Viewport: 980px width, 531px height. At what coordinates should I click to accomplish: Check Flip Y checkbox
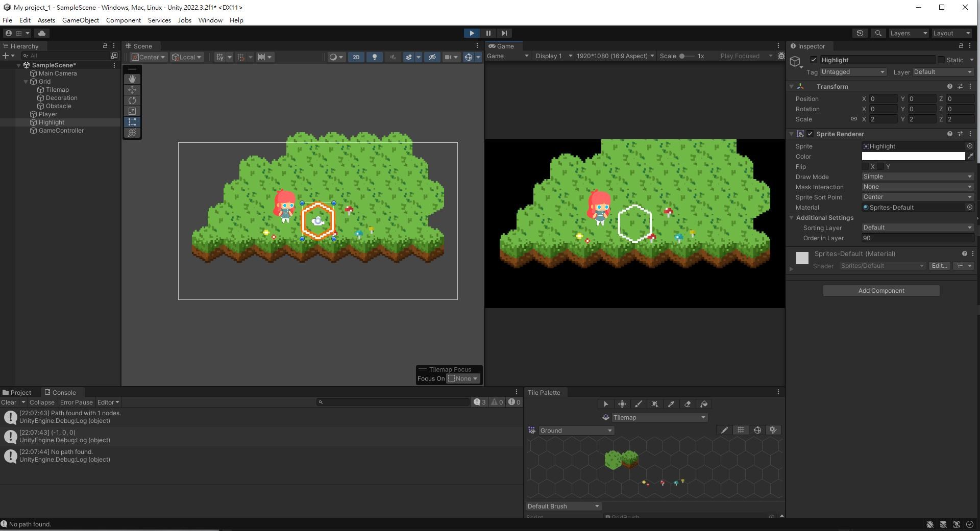pyautogui.click(x=880, y=167)
